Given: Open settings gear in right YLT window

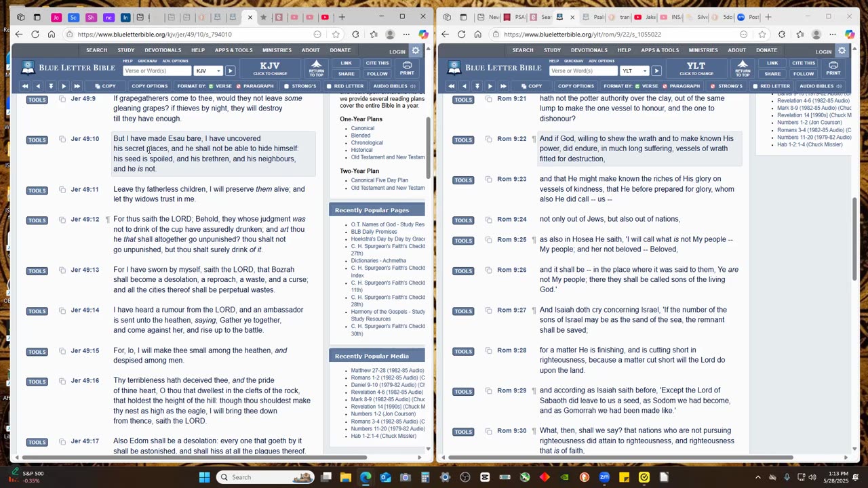Looking at the screenshot, I should [842, 51].
